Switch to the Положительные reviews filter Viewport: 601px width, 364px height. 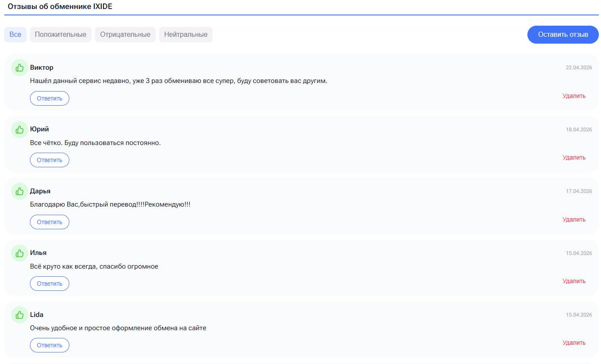[61, 35]
